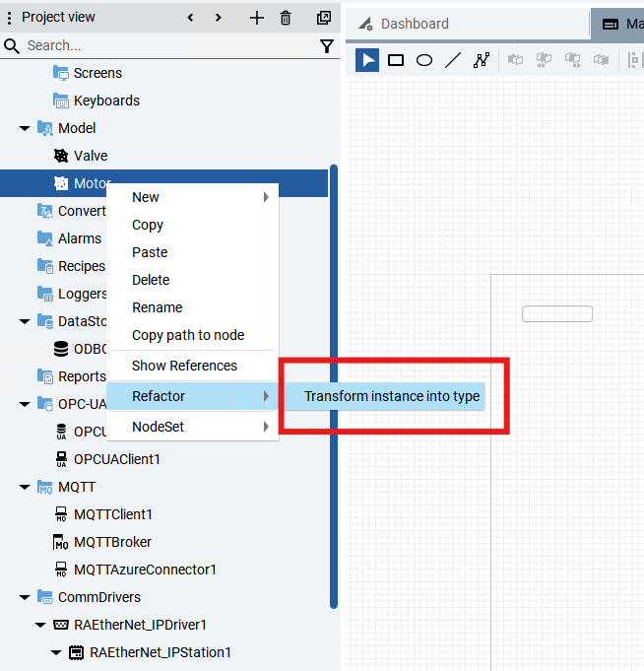Switch to the Dashboard tab

pos(467,24)
